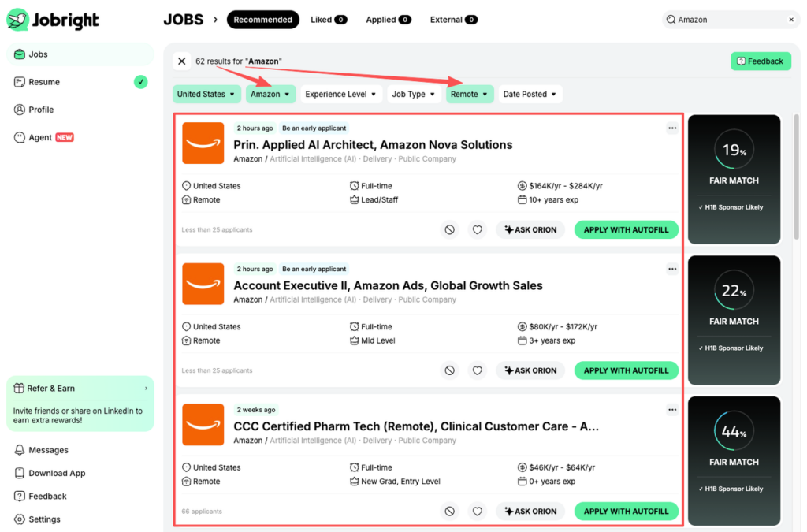Open Settings from the sidebar
The image size is (807, 532).
pos(46,519)
